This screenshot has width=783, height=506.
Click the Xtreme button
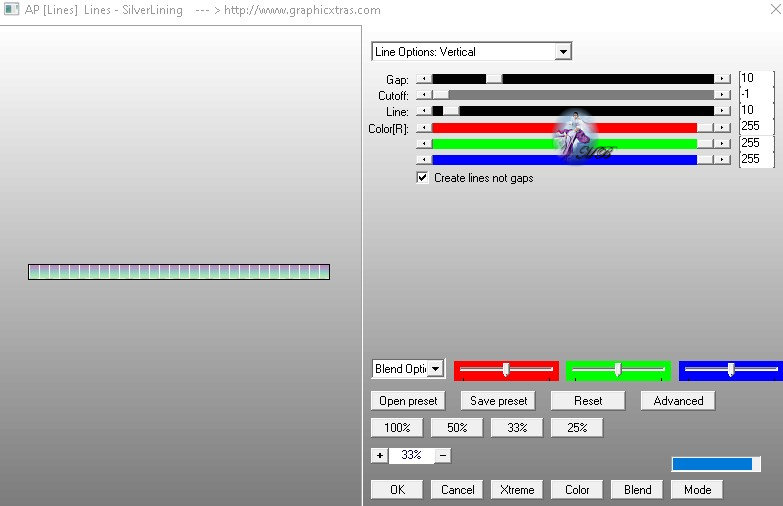coord(517,490)
